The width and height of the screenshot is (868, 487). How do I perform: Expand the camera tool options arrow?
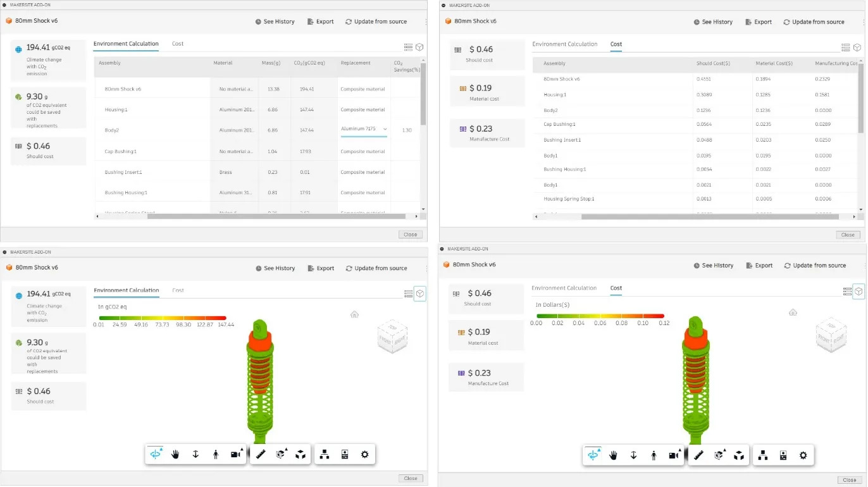coord(242,448)
